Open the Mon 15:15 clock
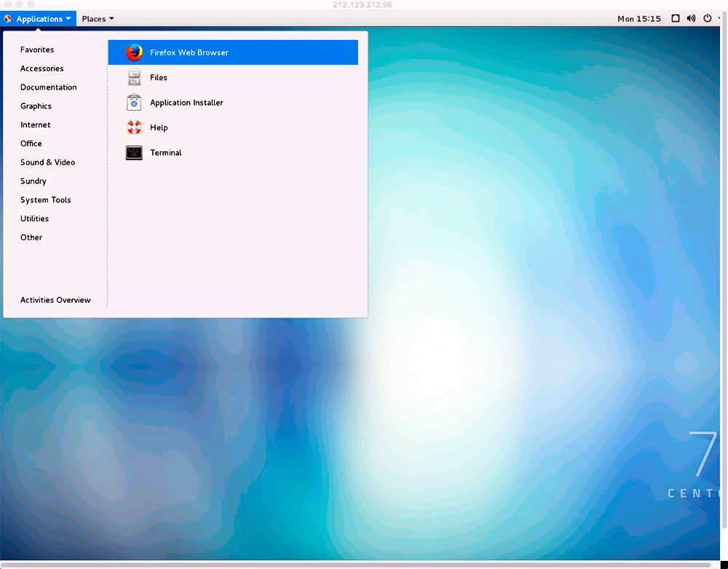 tap(639, 19)
